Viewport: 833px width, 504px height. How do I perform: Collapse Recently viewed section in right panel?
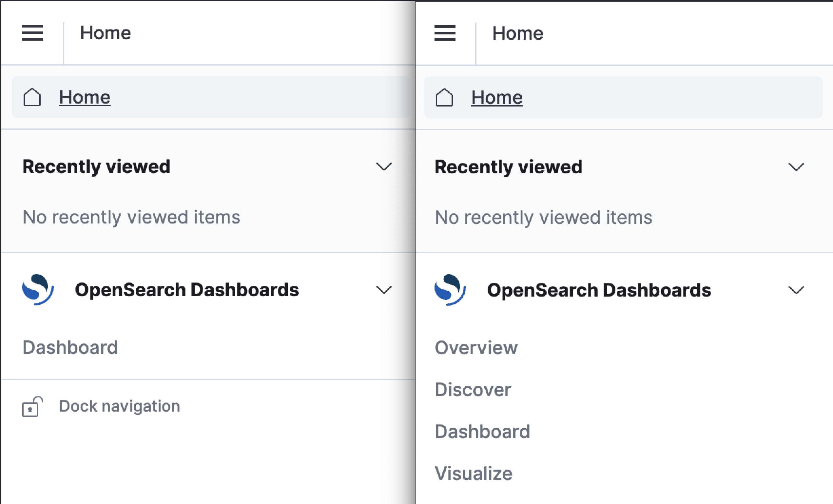(796, 167)
